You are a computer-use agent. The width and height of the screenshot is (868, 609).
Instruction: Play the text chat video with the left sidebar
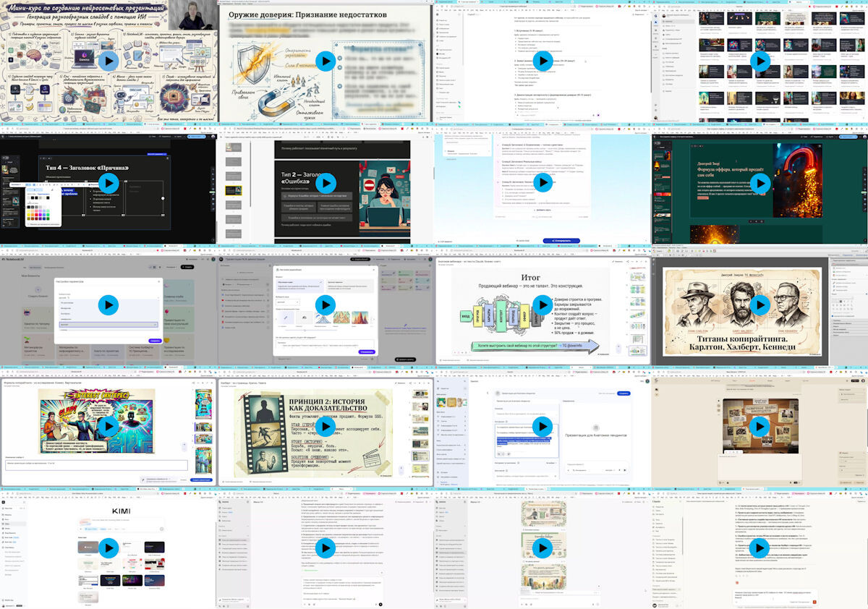click(x=325, y=548)
